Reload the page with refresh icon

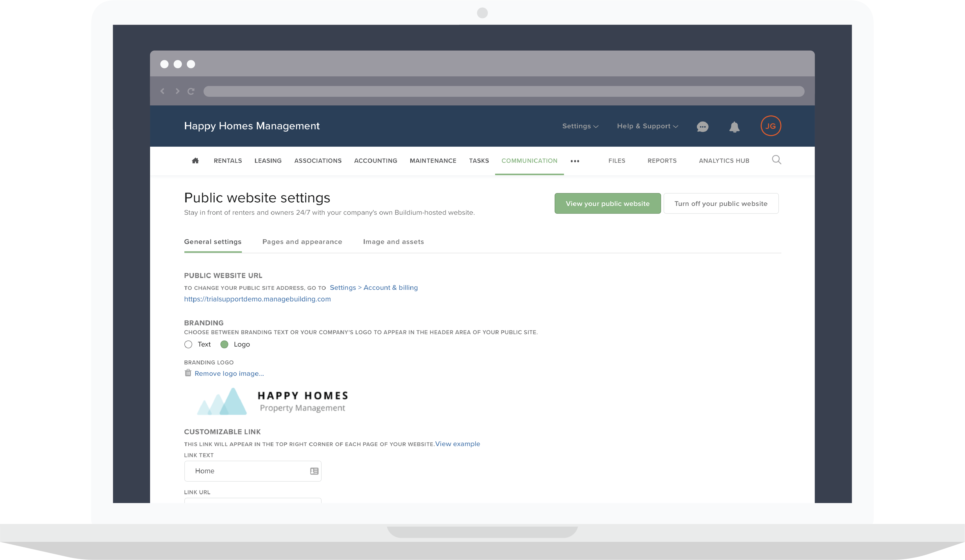tap(191, 91)
